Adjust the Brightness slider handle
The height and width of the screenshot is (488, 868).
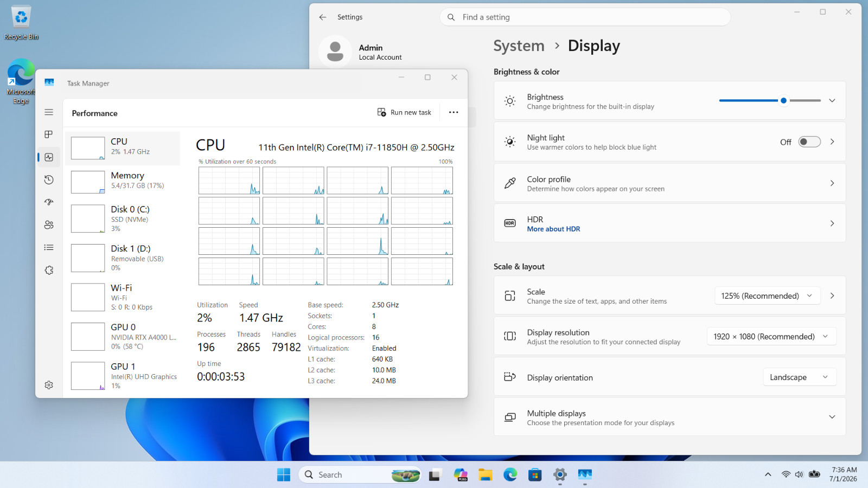(783, 100)
